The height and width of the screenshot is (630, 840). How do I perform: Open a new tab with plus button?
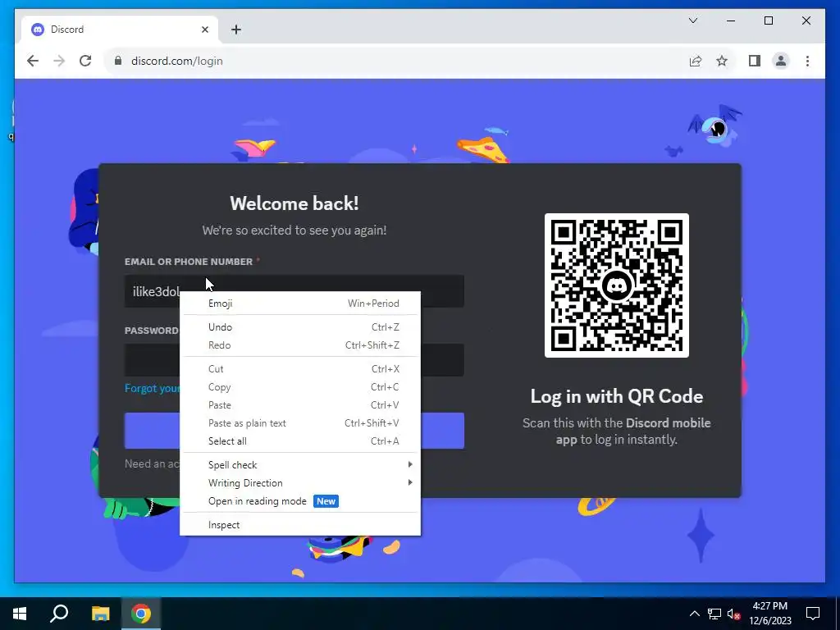236,30
